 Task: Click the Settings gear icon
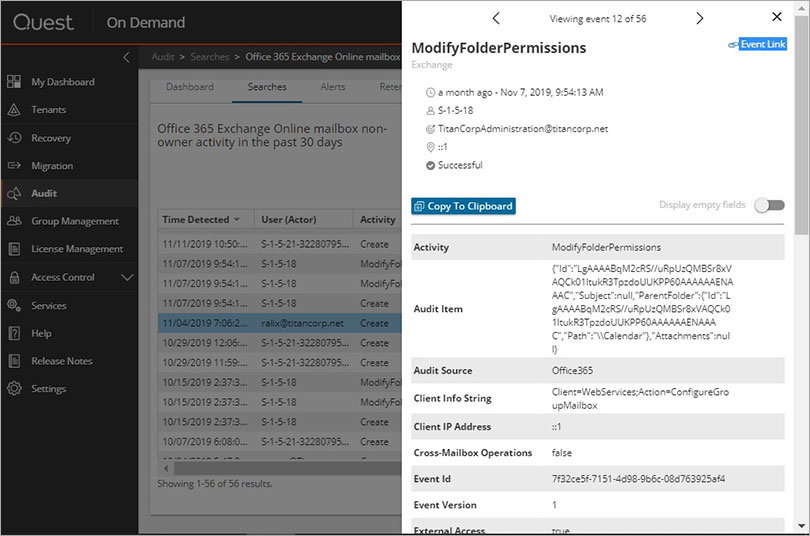(x=14, y=388)
